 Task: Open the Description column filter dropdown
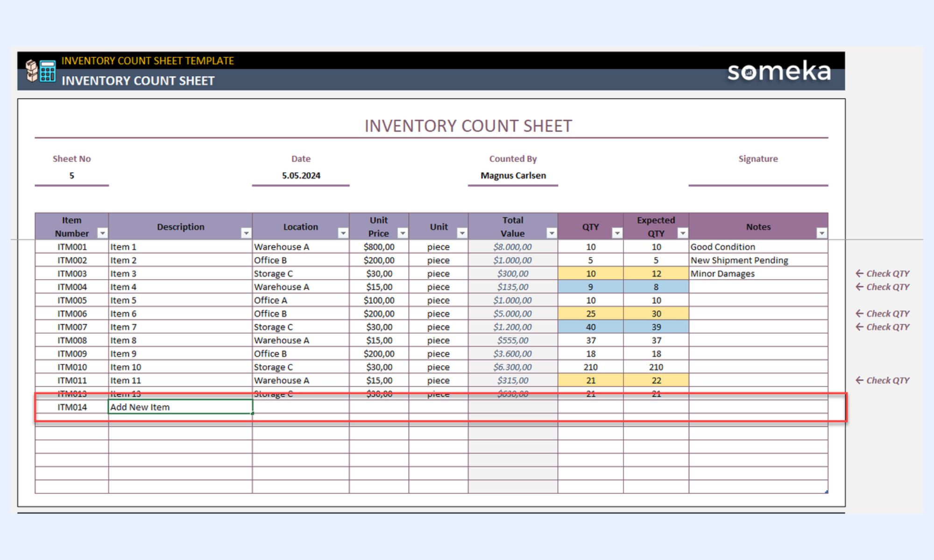pos(246,233)
